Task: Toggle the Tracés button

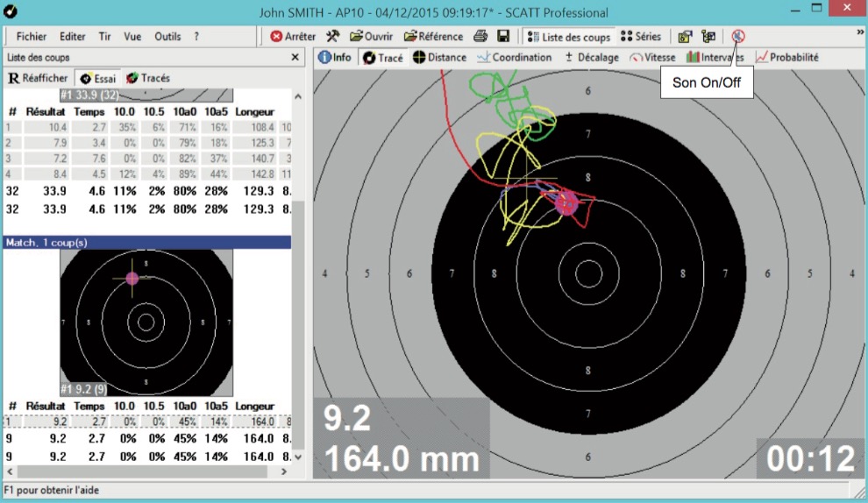Action: pos(148,78)
